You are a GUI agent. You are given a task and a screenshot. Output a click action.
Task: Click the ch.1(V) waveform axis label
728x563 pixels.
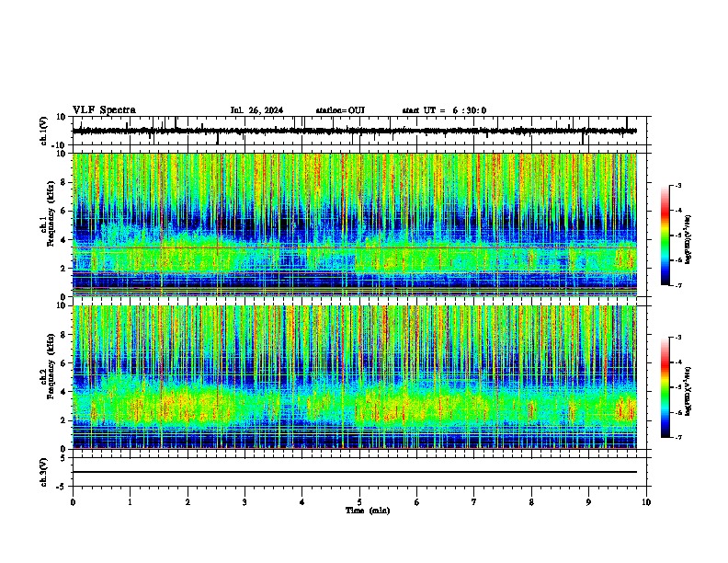coord(44,131)
